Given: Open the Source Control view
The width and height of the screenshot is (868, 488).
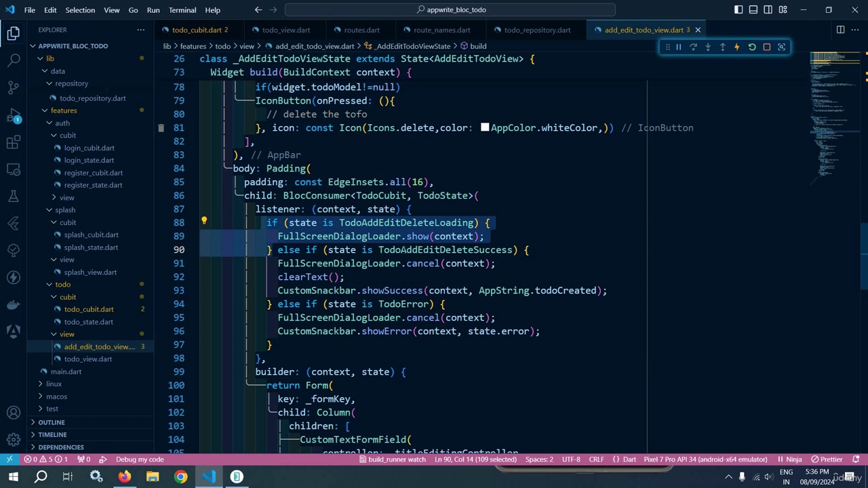Looking at the screenshot, I should (14, 87).
